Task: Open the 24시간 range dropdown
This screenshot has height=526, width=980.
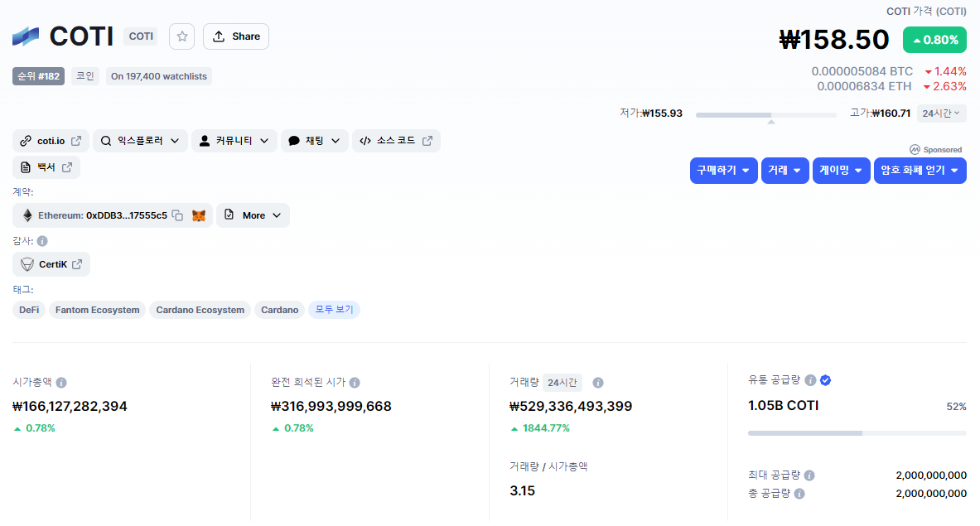Action: [x=942, y=113]
